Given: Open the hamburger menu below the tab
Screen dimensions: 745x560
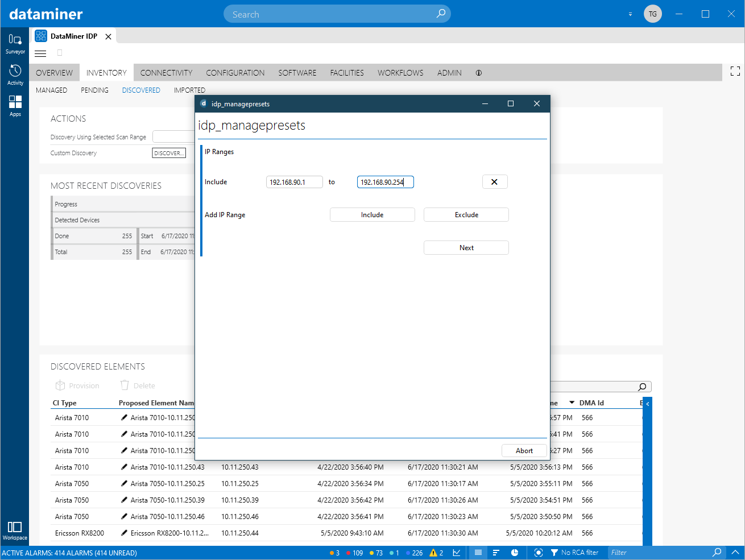Looking at the screenshot, I should coord(40,53).
